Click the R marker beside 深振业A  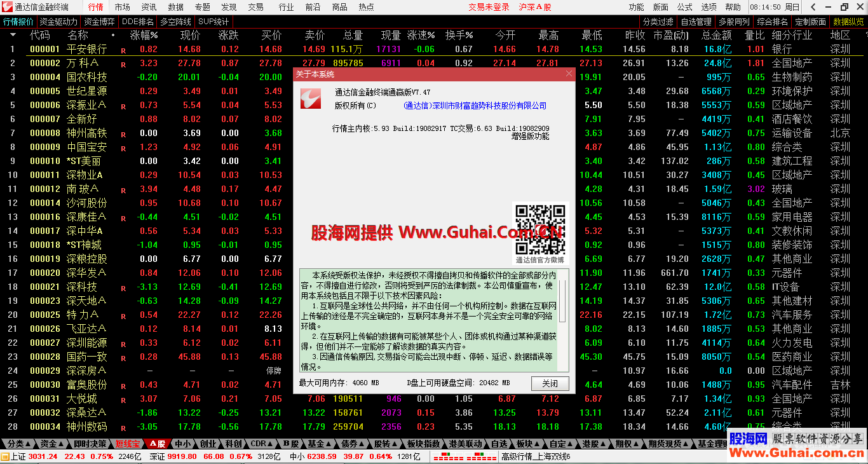pyautogui.click(x=123, y=106)
